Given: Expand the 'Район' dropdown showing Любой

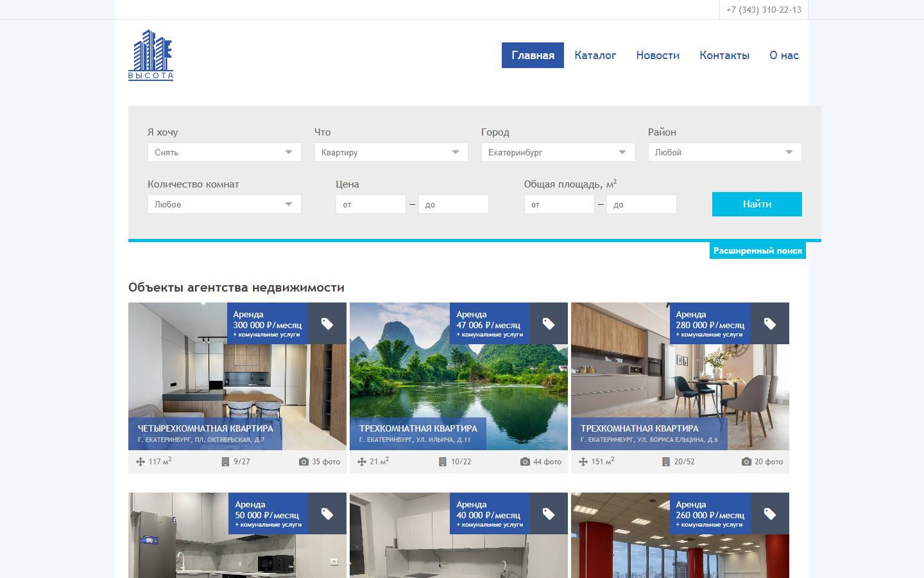Looking at the screenshot, I should point(725,152).
